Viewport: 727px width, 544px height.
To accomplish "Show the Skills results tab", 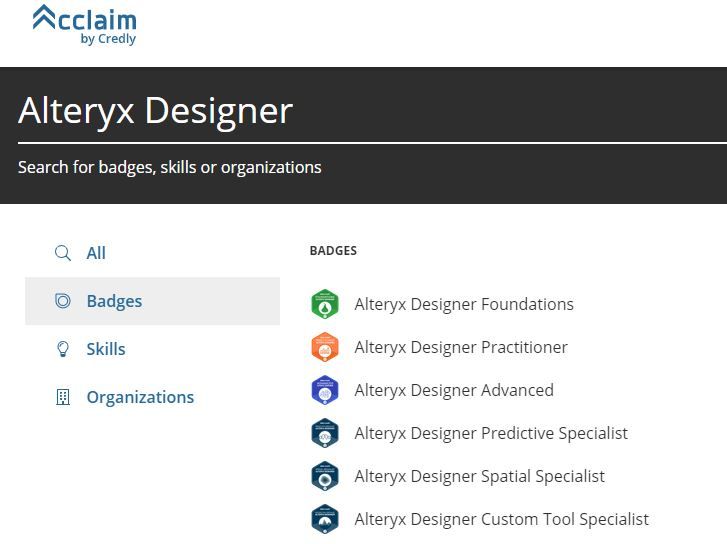I will pos(106,349).
